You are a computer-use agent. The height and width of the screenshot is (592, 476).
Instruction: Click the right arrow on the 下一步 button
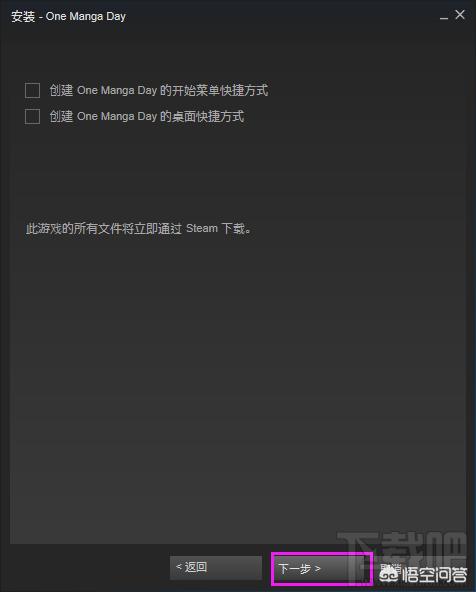(317, 568)
